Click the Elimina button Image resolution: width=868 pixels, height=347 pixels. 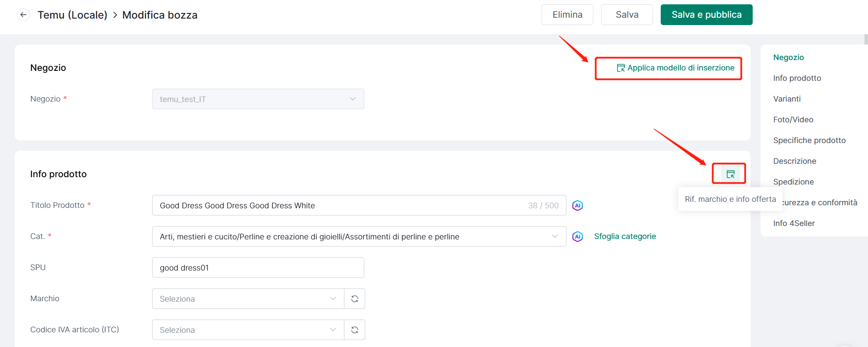point(567,15)
